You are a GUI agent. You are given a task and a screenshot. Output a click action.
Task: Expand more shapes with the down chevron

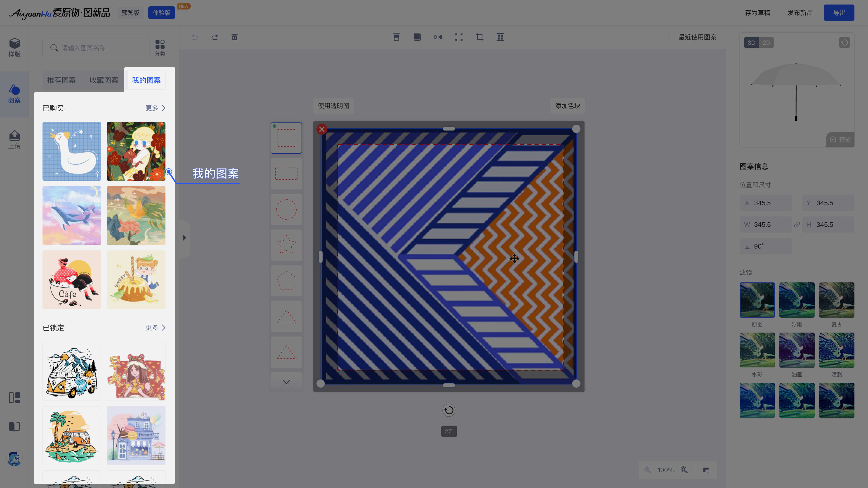(286, 382)
